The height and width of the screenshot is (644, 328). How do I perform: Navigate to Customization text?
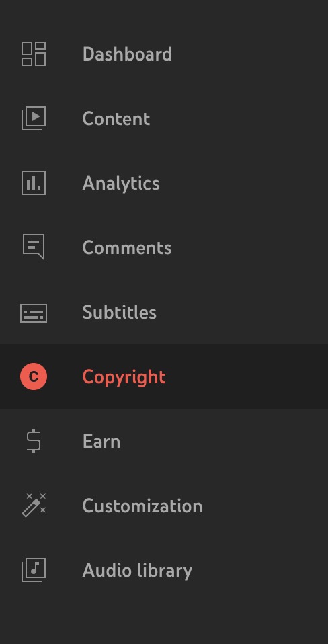click(142, 506)
